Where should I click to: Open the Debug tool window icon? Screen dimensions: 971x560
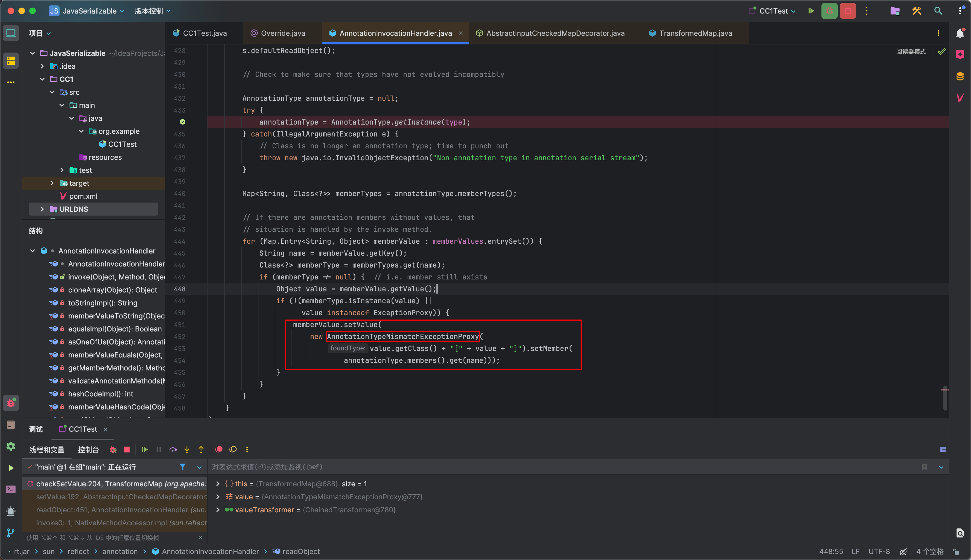[x=11, y=403]
